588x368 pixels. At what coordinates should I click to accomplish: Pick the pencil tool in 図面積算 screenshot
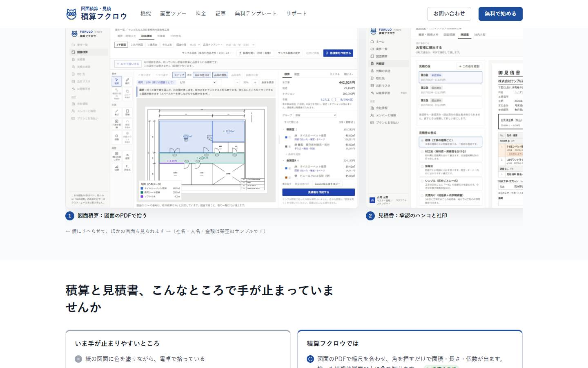127,81
